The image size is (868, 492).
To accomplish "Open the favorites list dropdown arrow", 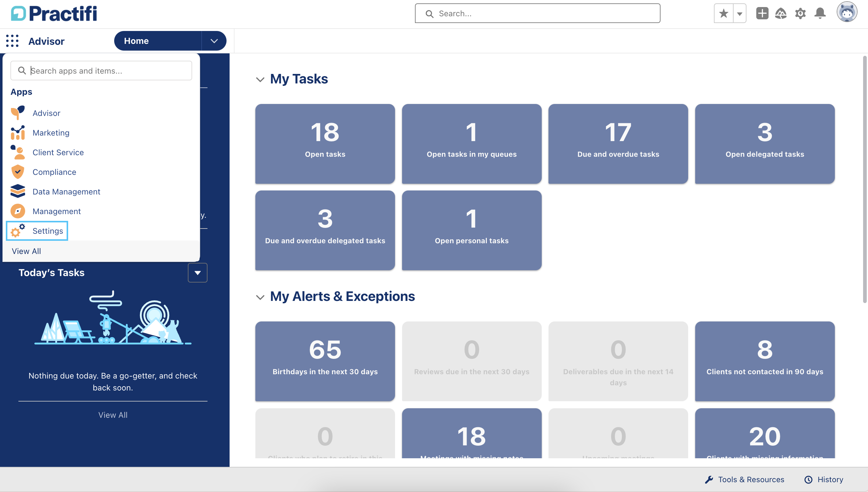I will (x=739, y=13).
